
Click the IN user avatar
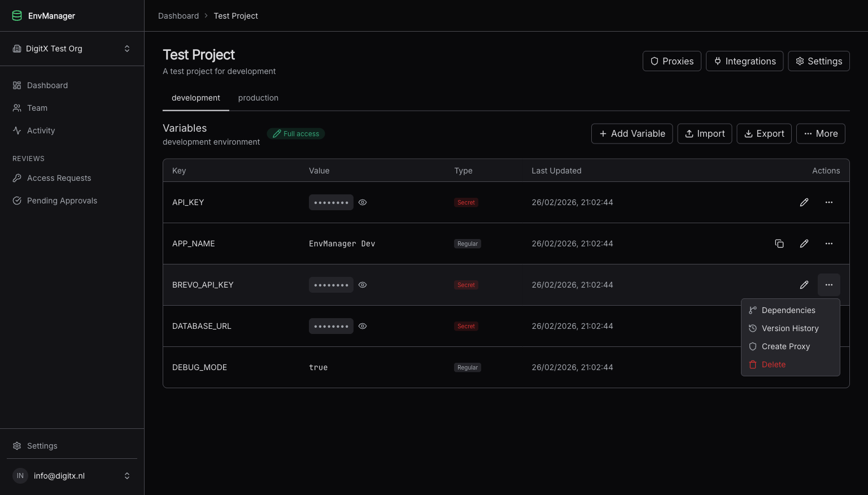(20, 476)
